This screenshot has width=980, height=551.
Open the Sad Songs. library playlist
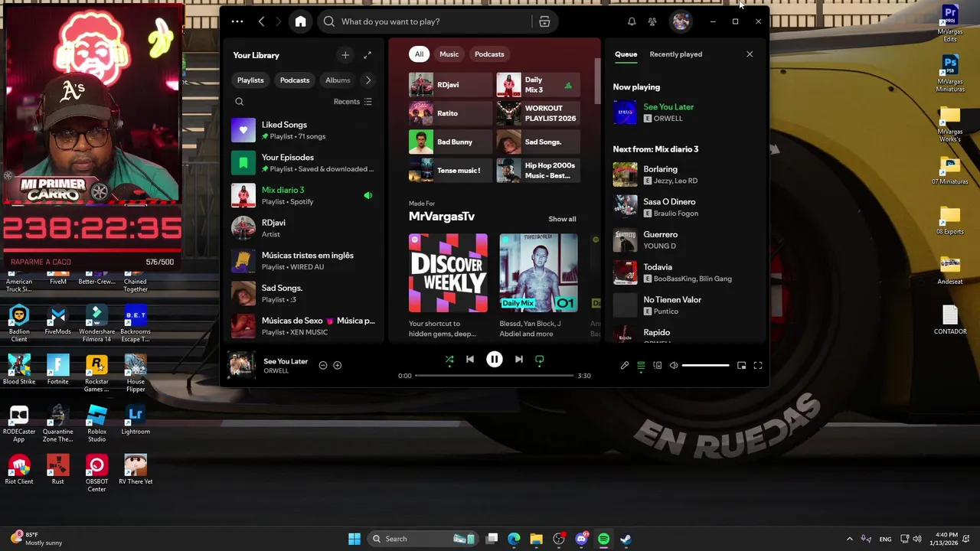pos(305,293)
